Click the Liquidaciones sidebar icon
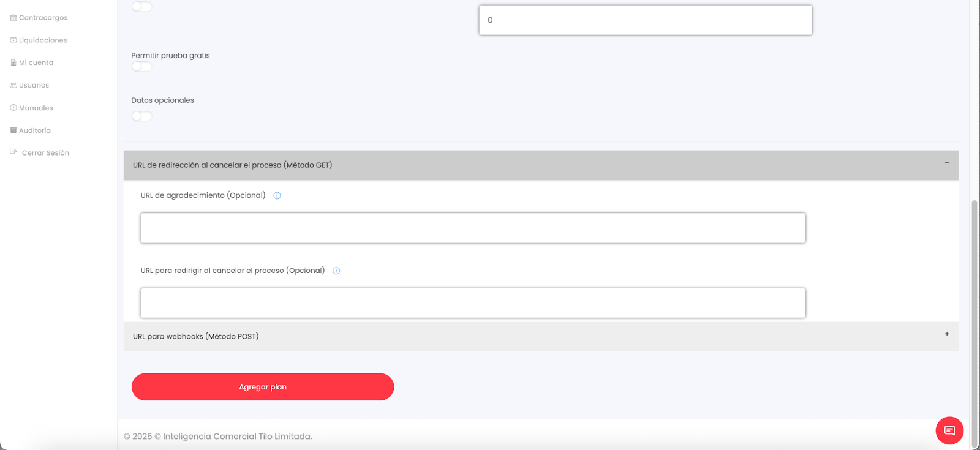Image resolution: width=980 pixels, height=450 pixels. click(13, 40)
